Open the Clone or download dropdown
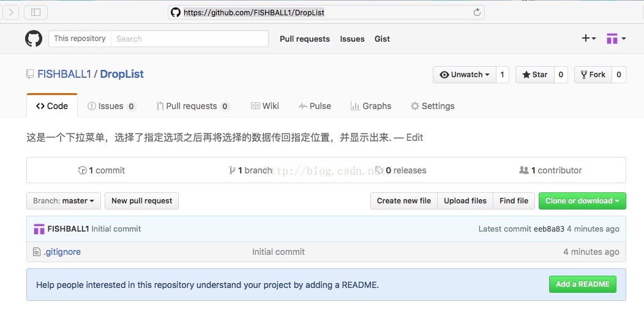 click(x=582, y=201)
